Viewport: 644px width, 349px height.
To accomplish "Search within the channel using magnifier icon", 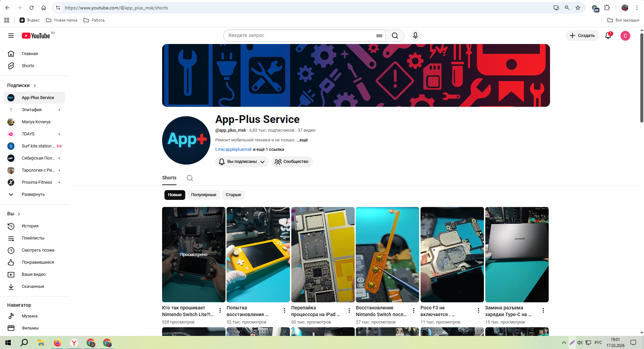I will [190, 178].
